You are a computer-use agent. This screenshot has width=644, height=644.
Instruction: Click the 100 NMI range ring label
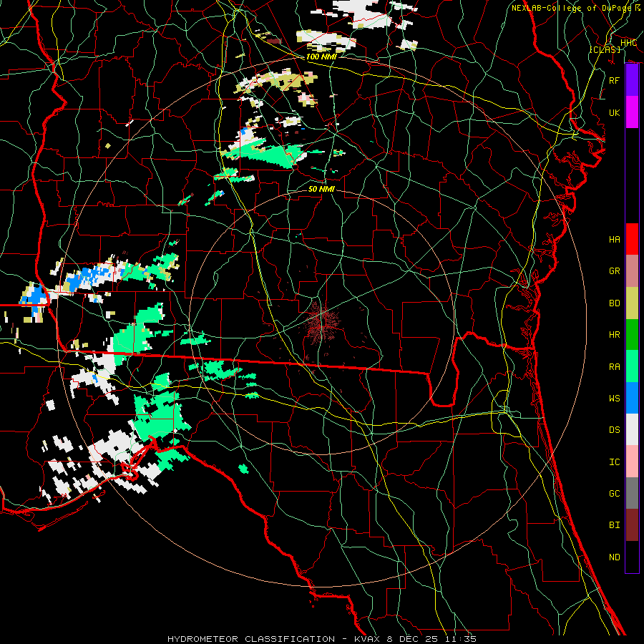[x=321, y=57]
